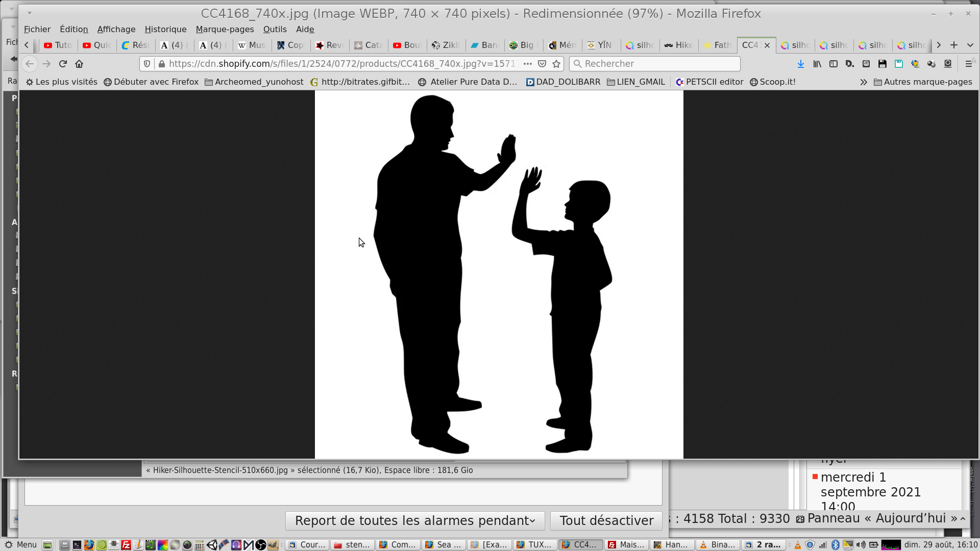
Task: Open page actions three-dots menu
Action: (x=528, y=64)
